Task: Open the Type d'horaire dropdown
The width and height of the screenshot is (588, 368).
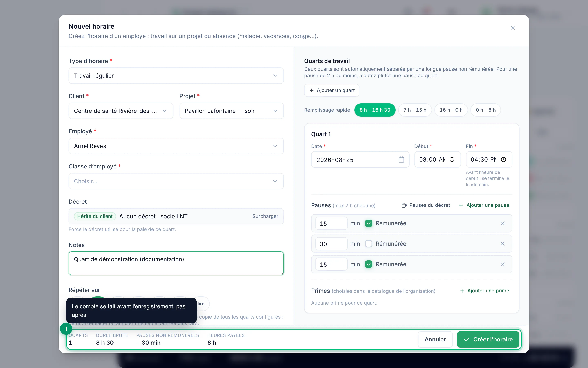Action: 176,76
